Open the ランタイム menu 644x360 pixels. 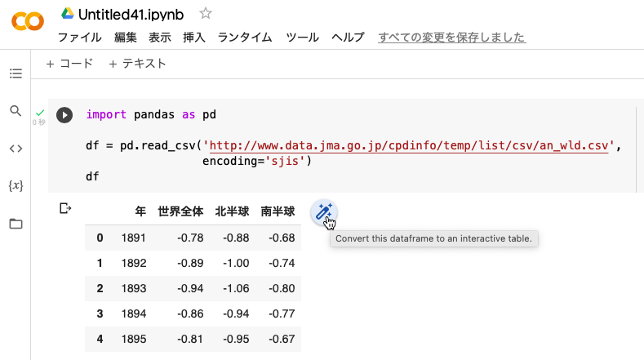coord(245,38)
